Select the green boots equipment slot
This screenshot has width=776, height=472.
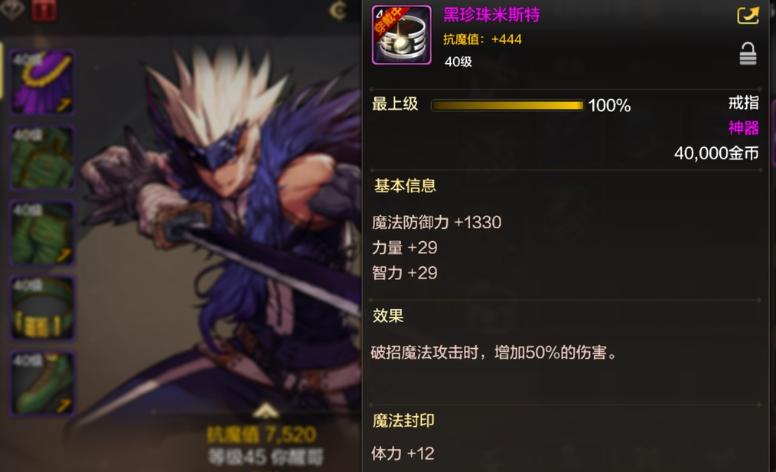tap(42, 383)
